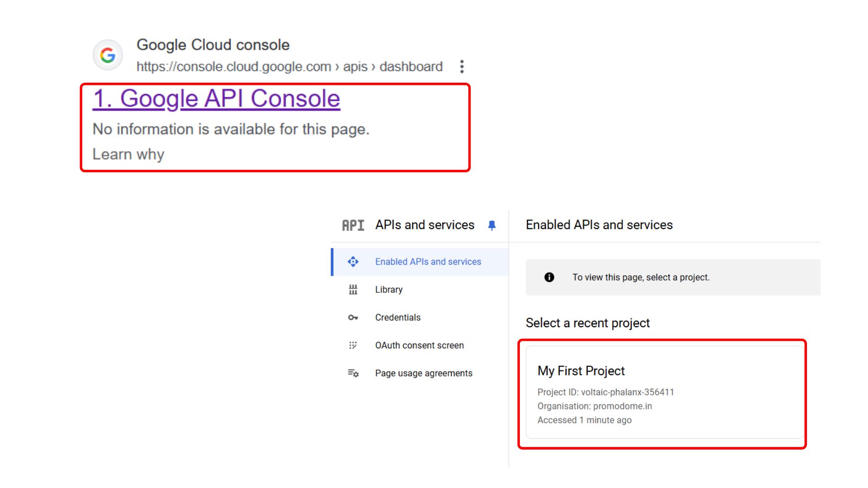Toggle the pin on APIs and services panel

492,225
